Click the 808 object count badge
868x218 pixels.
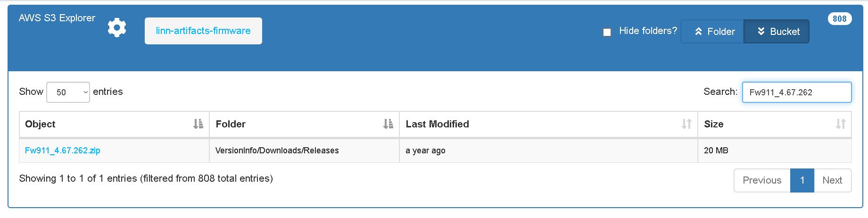pos(839,19)
